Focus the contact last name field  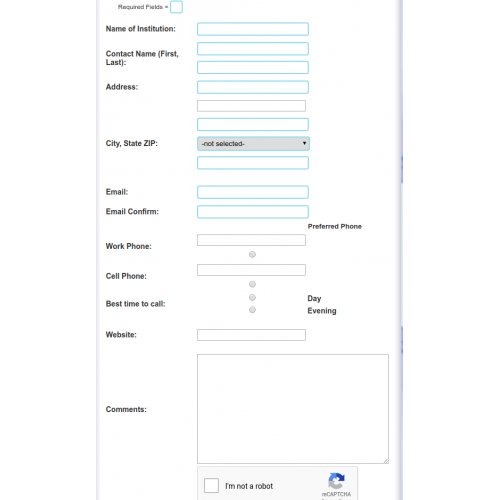pyautogui.click(x=253, y=67)
